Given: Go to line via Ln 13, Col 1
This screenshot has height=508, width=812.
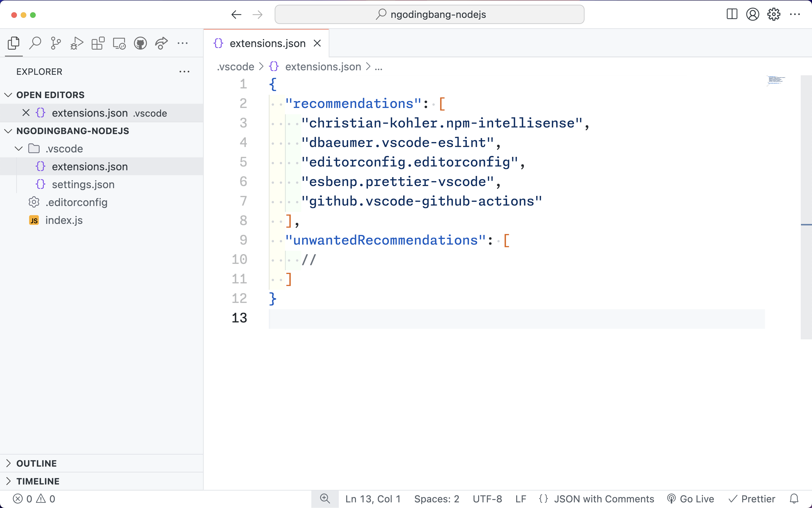Looking at the screenshot, I should click(373, 499).
